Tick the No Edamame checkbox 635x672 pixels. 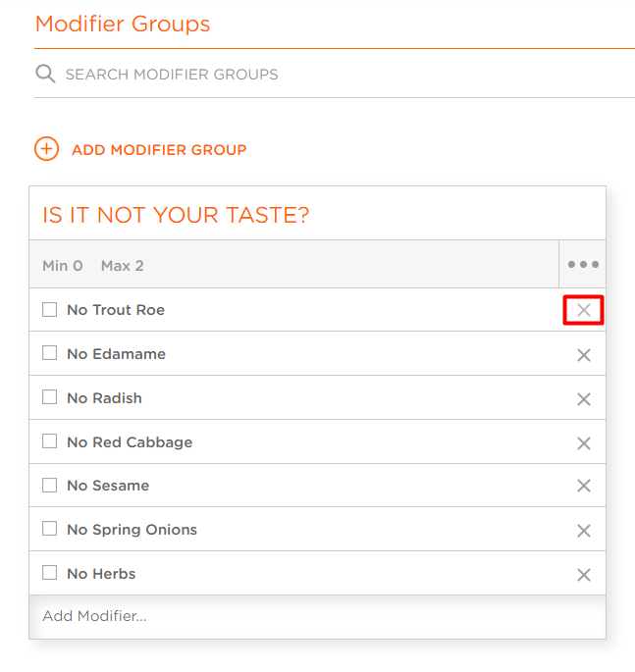(50, 353)
